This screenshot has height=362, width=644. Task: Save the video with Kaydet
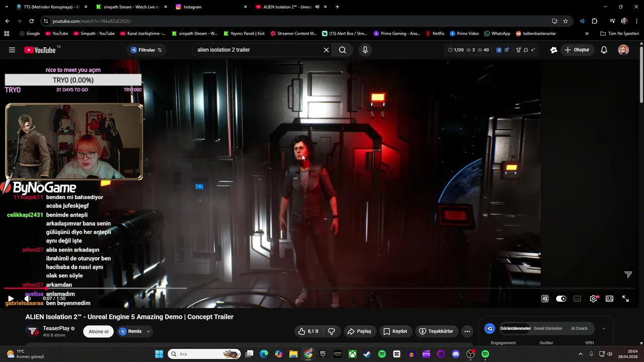point(395,331)
